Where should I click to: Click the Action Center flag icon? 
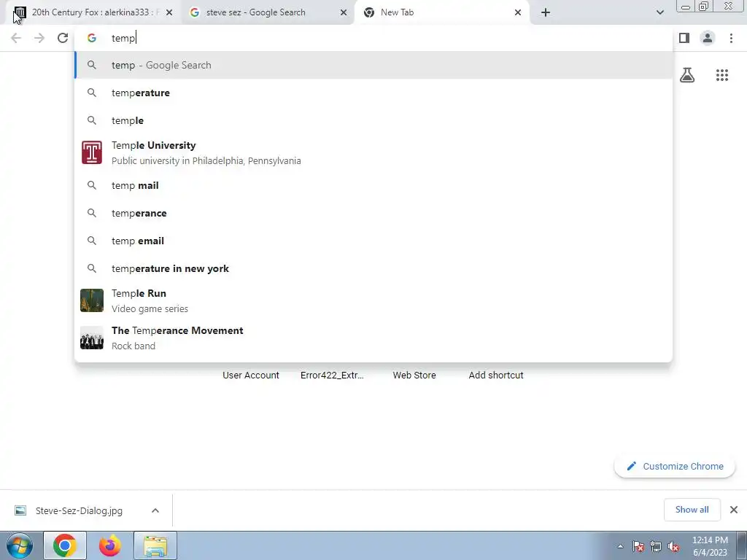[x=638, y=546]
